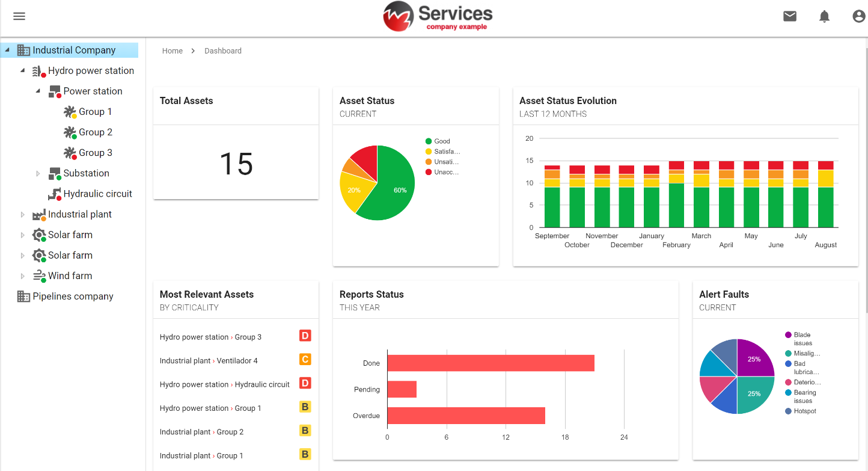Image resolution: width=868 pixels, height=471 pixels.
Task: Expand the Wind farm tree node
Action: pos(23,276)
